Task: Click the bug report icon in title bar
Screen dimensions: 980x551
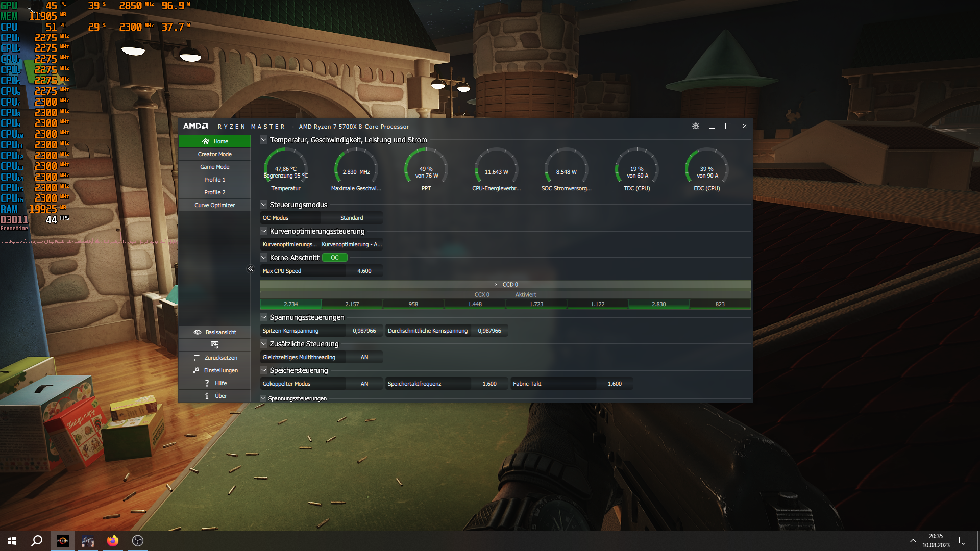Action: tap(695, 126)
